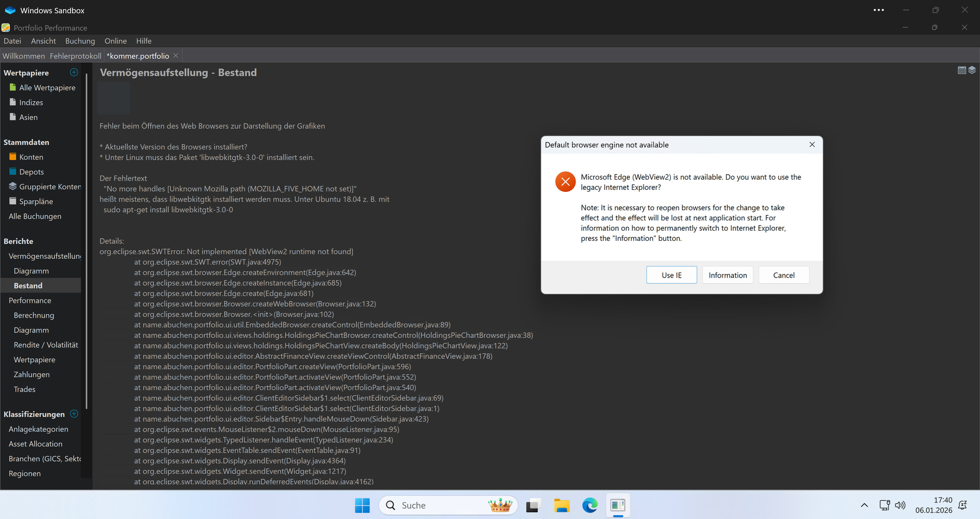Click the stacked layers icon in view toolbar
The width and height of the screenshot is (980, 519).
pos(972,70)
